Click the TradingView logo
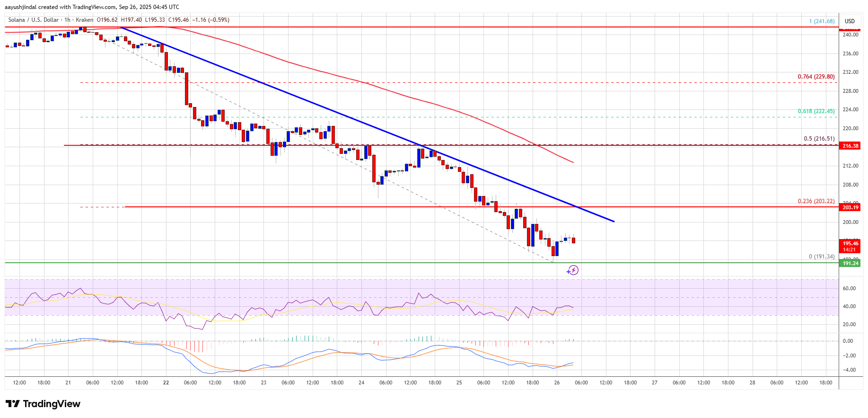The height and width of the screenshot is (418, 868). (x=43, y=404)
